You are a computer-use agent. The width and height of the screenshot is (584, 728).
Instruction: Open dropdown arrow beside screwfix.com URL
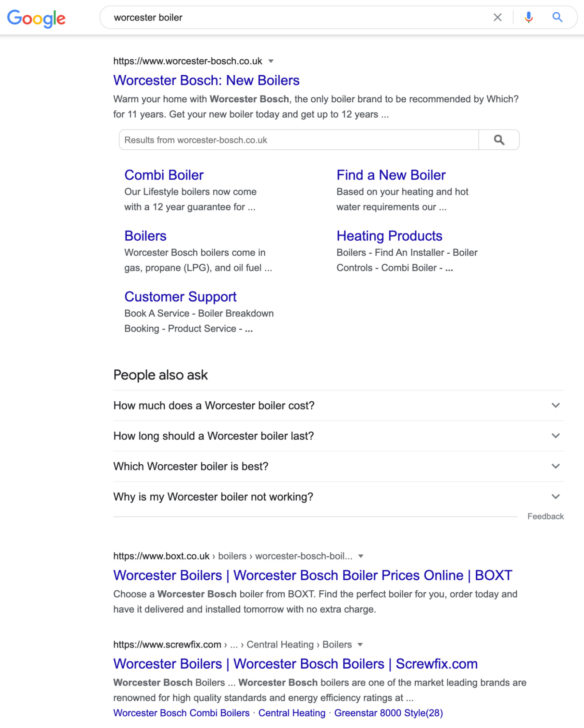coord(360,645)
